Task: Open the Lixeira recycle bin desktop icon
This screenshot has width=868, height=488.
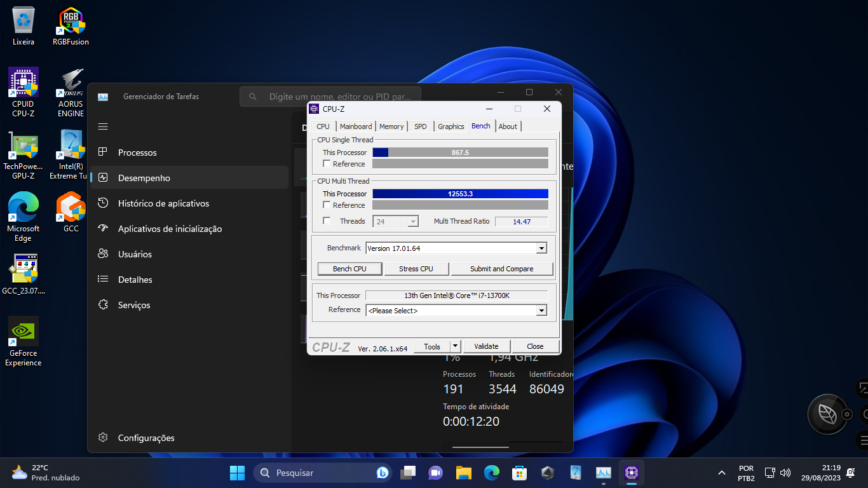Action: (24, 26)
